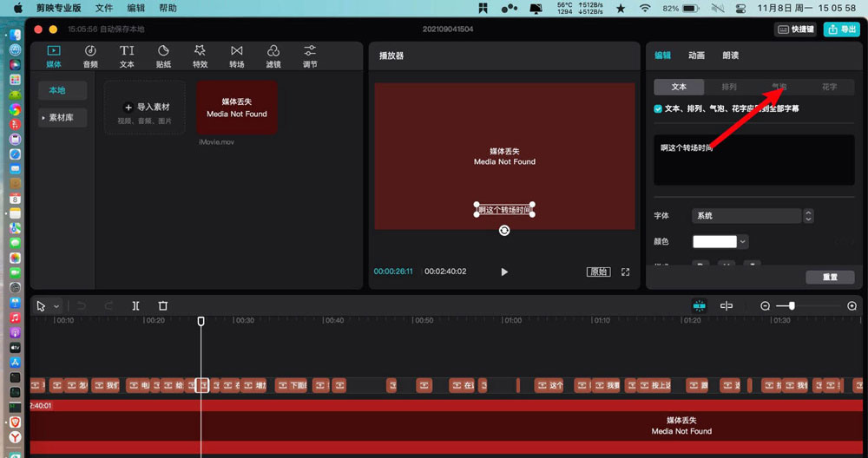Viewport: 868px width, 458px height.
Task: Switch to the 动画 animation tab
Action: pyautogui.click(x=696, y=56)
